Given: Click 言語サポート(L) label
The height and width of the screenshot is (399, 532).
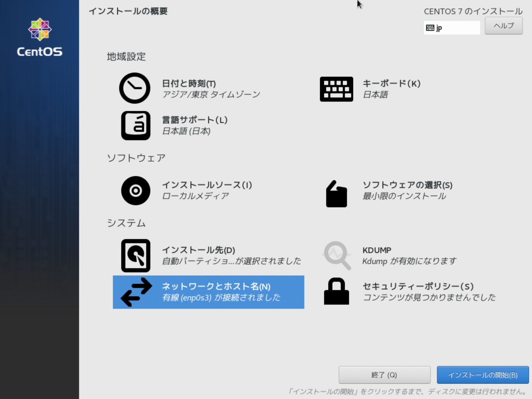Looking at the screenshot, I should click(195, 120).
